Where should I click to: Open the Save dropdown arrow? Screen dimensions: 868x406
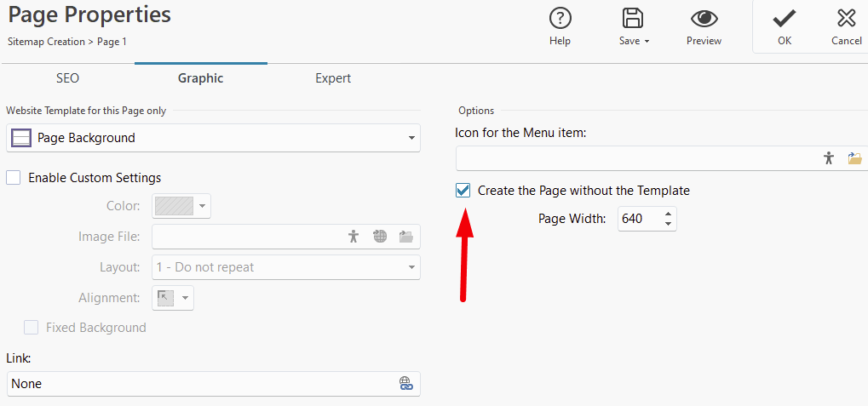[x=646, y=42]
